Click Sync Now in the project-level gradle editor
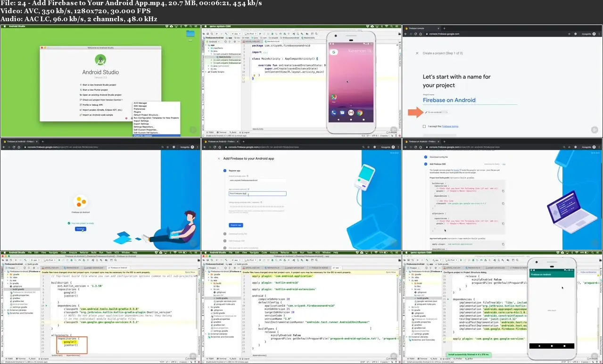 pyautogui.click(x=190, y=273)
